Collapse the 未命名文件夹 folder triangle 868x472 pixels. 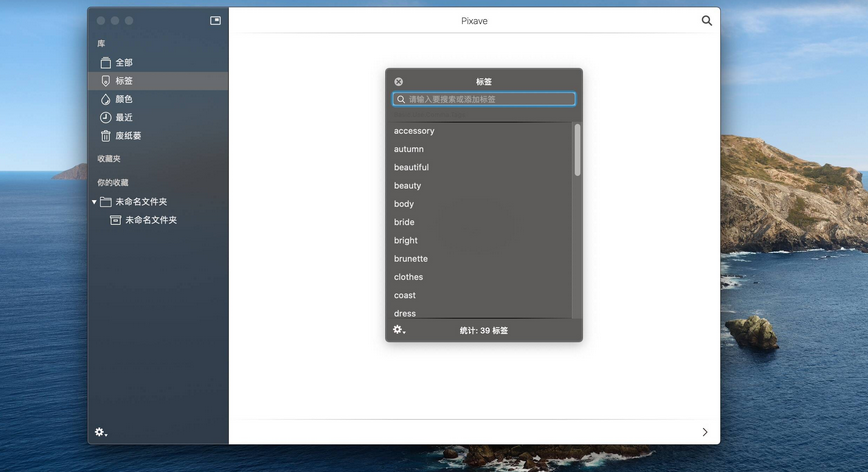tap(95, 202)
